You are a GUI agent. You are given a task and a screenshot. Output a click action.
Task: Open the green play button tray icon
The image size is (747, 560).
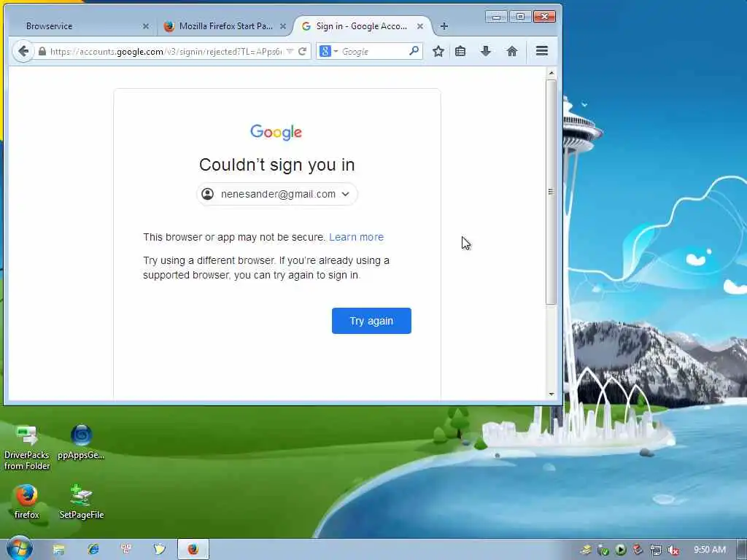[620, 550]
